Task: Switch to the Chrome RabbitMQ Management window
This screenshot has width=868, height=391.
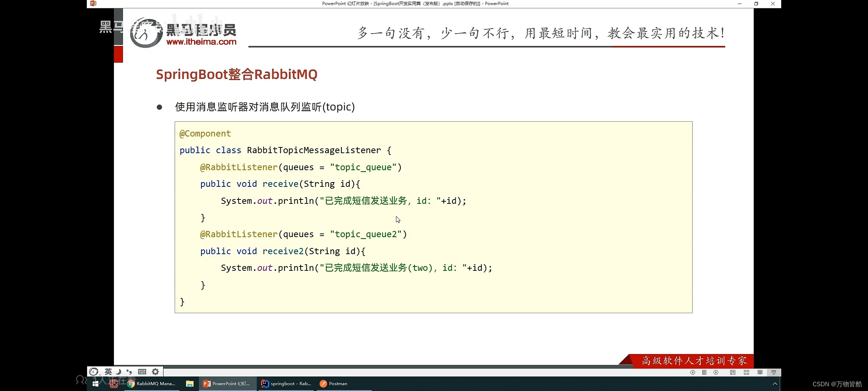Action: pos(152,383)
